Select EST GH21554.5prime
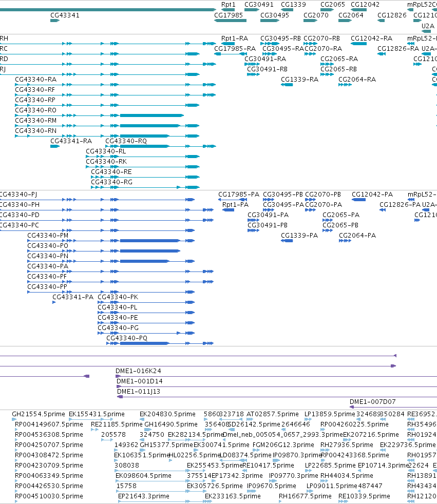Image resolution: width=437 pixels, height=504 pixels. (x=39, y=414)
